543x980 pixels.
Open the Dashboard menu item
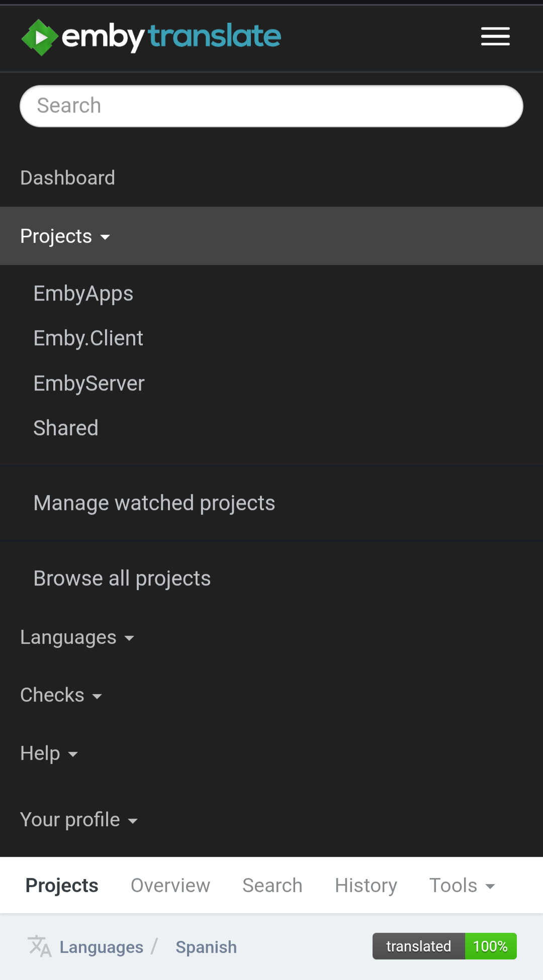click(x=68, y=178)
